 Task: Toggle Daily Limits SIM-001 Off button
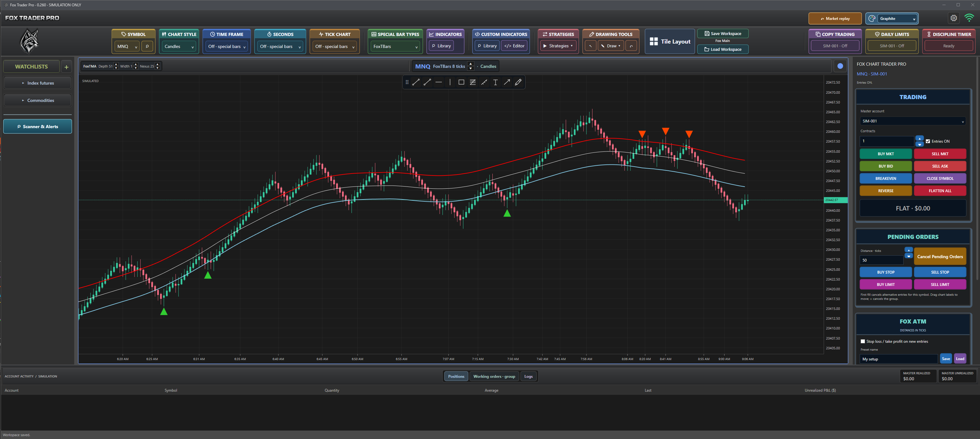891,46
